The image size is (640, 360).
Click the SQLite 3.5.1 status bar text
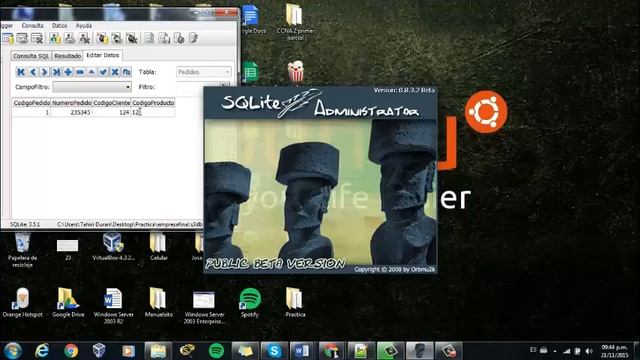25,224
